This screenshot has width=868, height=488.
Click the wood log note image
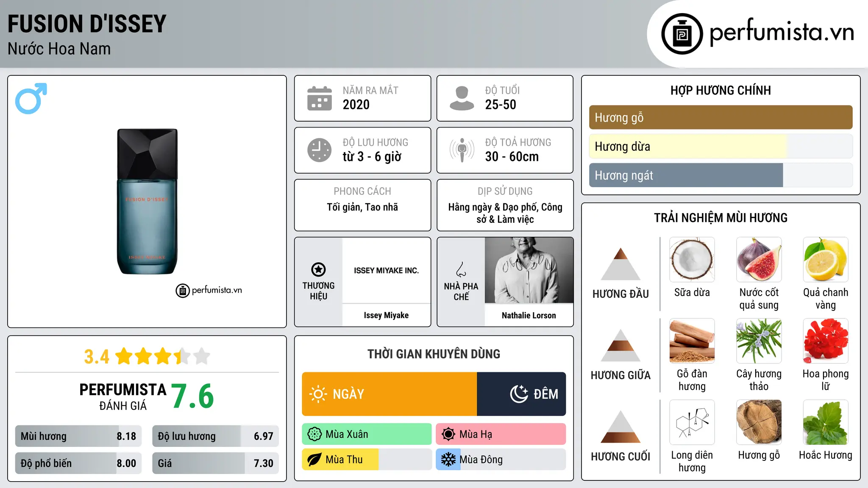click(759, 422)
